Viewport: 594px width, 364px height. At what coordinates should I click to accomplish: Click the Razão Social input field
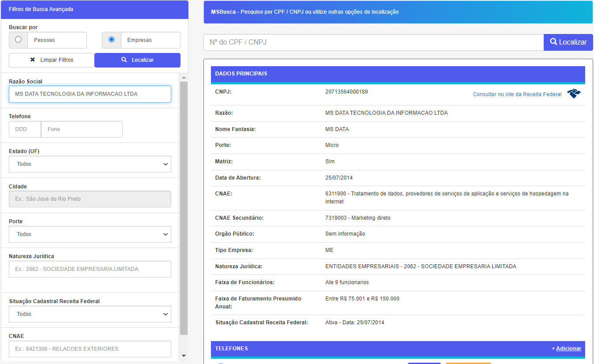pyautogui.click(x=90, y=94)
